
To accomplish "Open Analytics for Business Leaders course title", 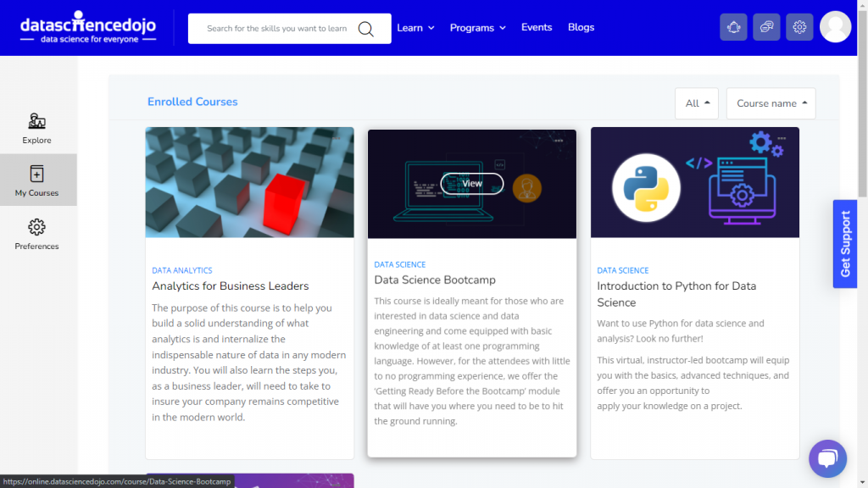I will (231, 286).
